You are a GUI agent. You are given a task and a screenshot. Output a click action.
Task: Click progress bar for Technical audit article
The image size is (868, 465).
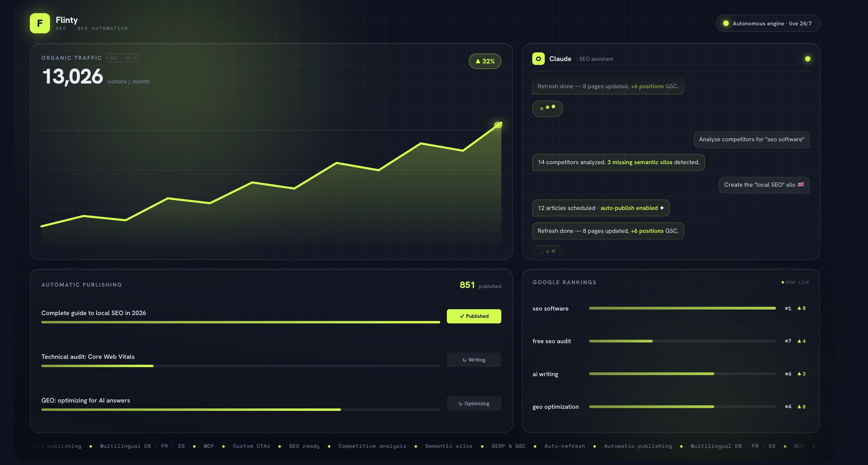241,366
